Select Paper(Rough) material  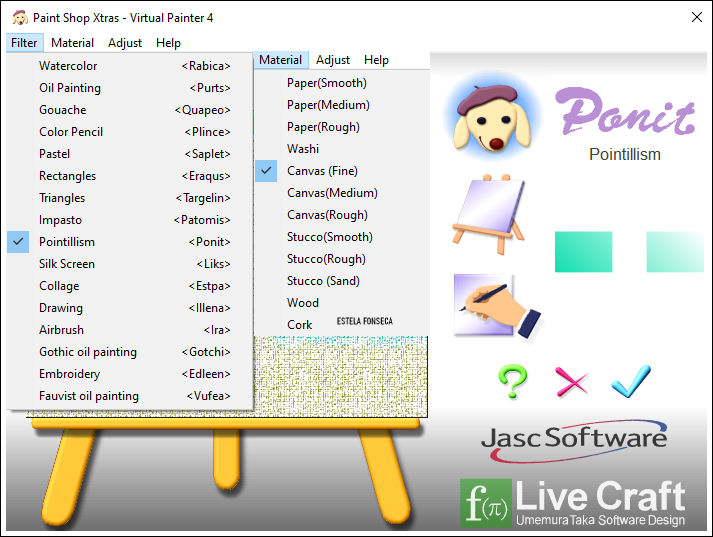click(342, 127)
